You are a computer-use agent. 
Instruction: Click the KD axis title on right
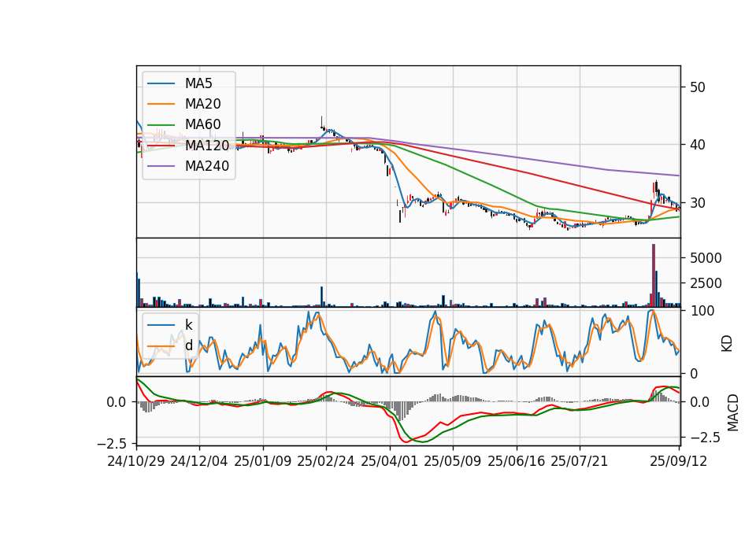[727, 343]
